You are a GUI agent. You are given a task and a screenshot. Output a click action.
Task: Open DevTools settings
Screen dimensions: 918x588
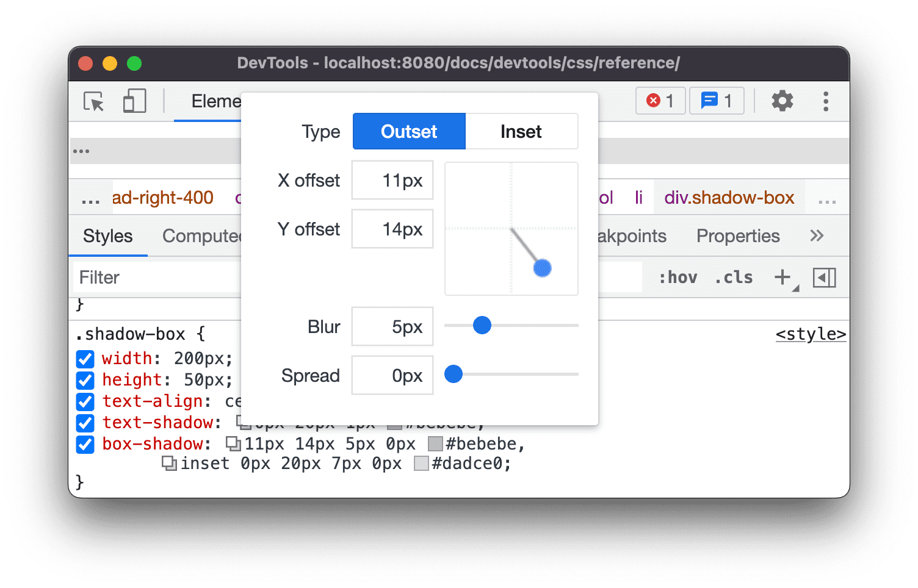pyautogui.click(x=782, y=101)
